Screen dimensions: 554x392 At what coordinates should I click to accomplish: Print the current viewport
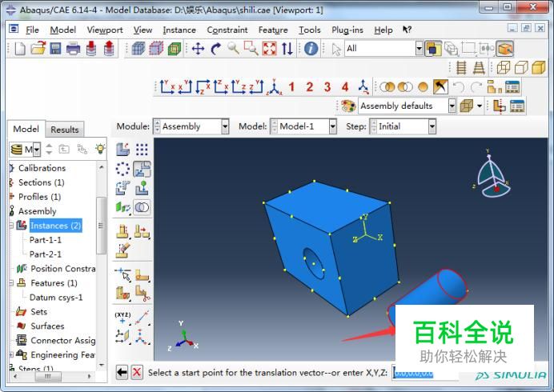(x=73, y=48)
